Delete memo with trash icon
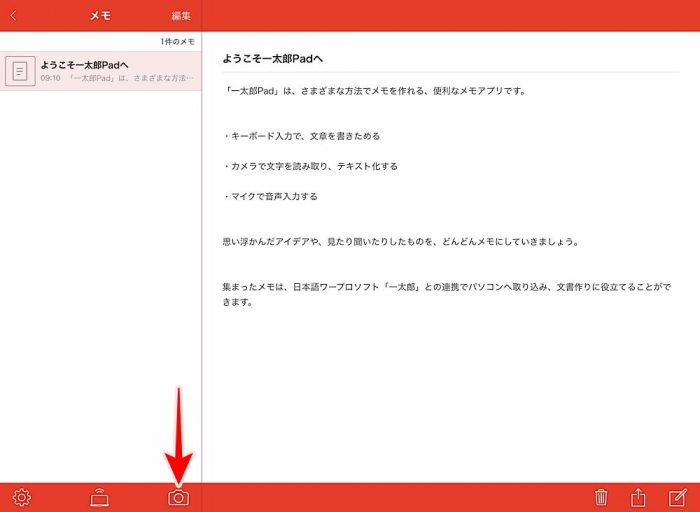The width and height of the screenshot is (700, 512). point(601,497)
